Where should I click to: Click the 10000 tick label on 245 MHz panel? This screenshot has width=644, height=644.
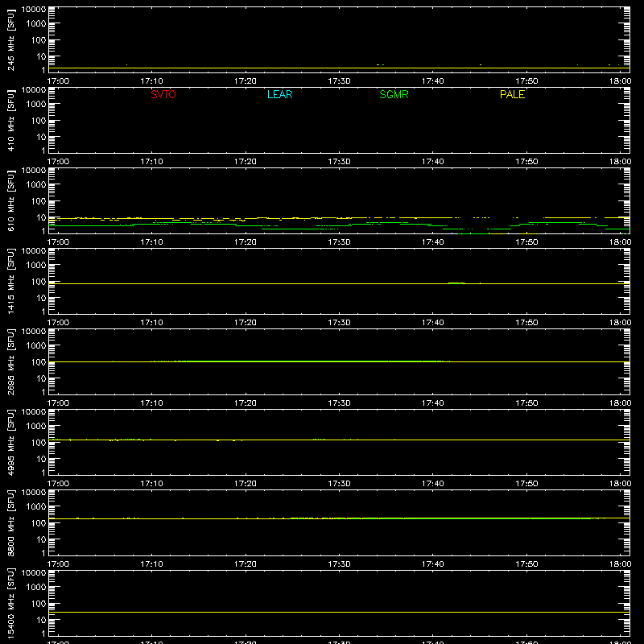(x=34, y=10)
